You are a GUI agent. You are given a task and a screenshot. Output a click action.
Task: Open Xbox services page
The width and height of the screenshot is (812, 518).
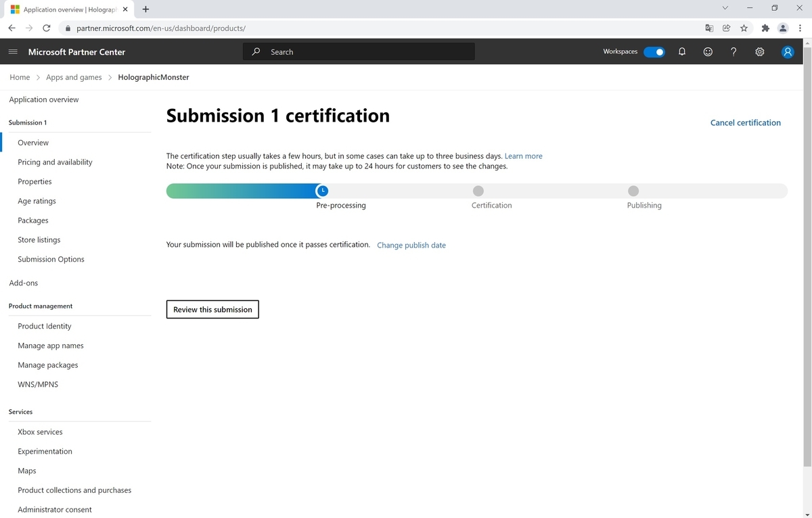point(40,431)
